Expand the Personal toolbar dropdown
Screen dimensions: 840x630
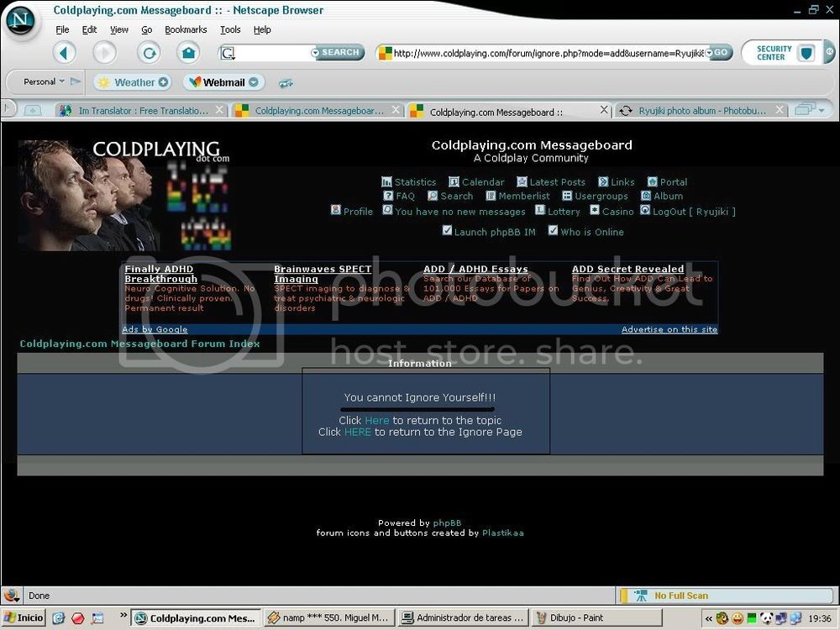(x=61, y=81)
